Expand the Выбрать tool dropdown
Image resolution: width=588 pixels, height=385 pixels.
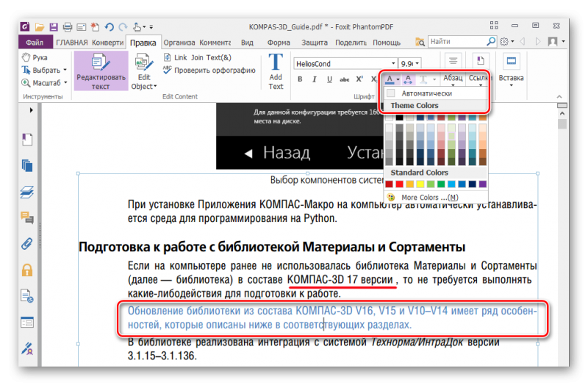(65, 70)
